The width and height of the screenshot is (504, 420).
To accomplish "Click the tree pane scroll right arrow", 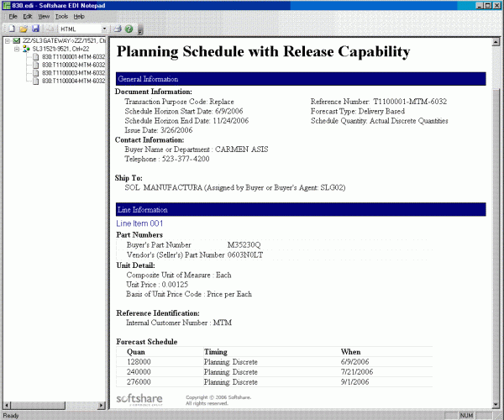I will tap(102, 406).
